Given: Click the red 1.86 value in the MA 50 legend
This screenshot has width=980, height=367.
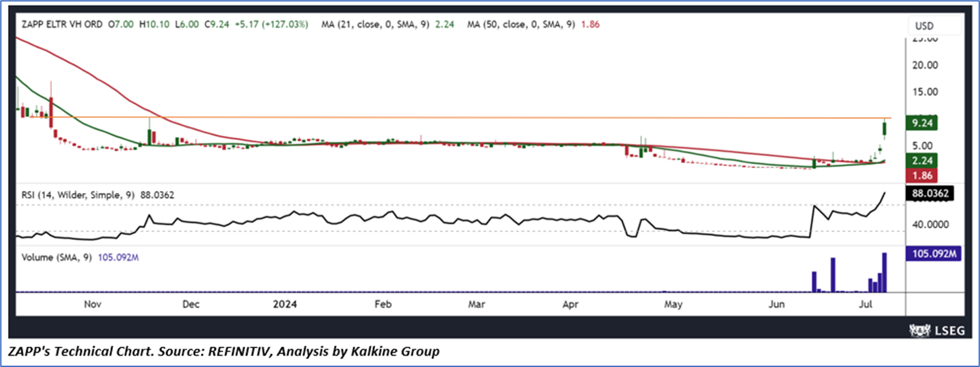Looking at the screenshot, I should 589,24.
